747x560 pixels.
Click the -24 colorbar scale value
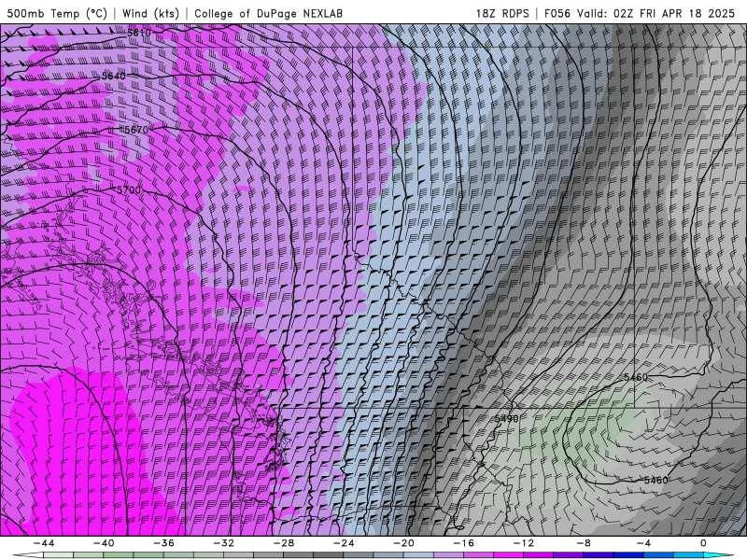[344, 543]
